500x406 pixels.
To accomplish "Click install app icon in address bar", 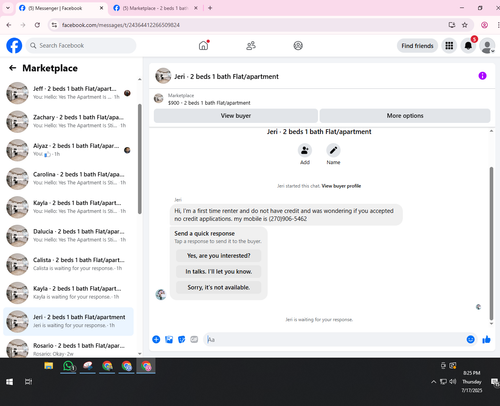I will coord(452,25).
